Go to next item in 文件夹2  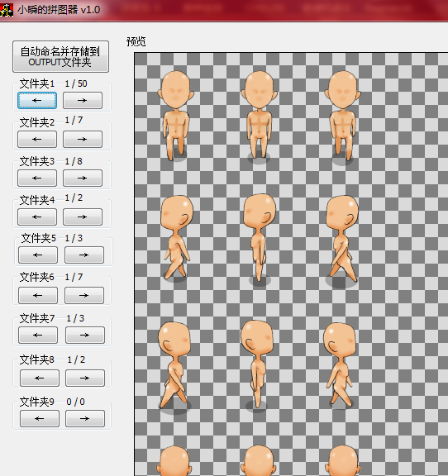pyautogui.click(x=83, y=140)
